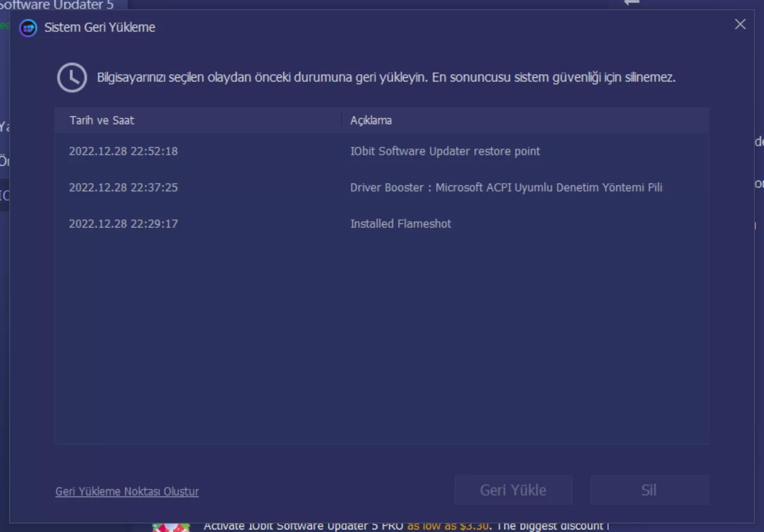Select the Installed Flameshot description
The image size is (764, 532).
(400, 224)
